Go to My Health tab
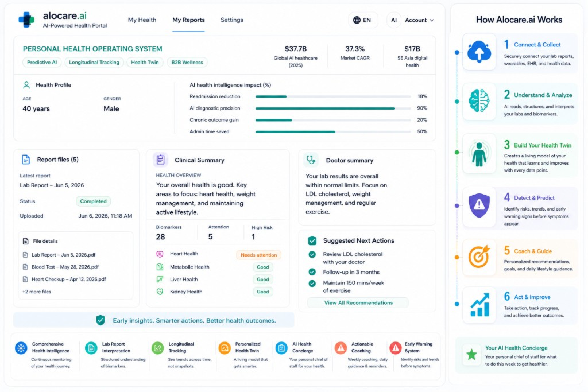This screenshot has width=588, height=392. 142,20
